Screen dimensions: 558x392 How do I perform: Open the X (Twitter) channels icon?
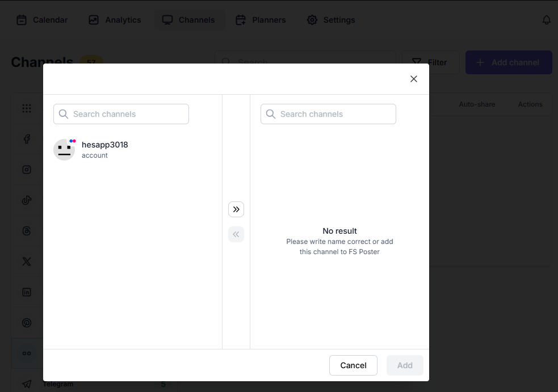tap(27, 262)
